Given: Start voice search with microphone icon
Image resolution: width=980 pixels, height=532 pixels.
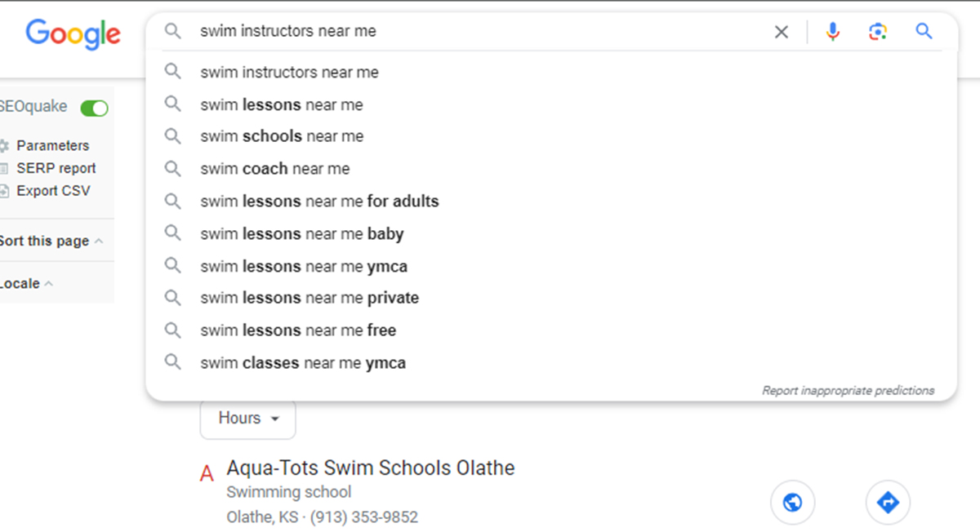Looking at the screenshot, I should coord(832,32).
